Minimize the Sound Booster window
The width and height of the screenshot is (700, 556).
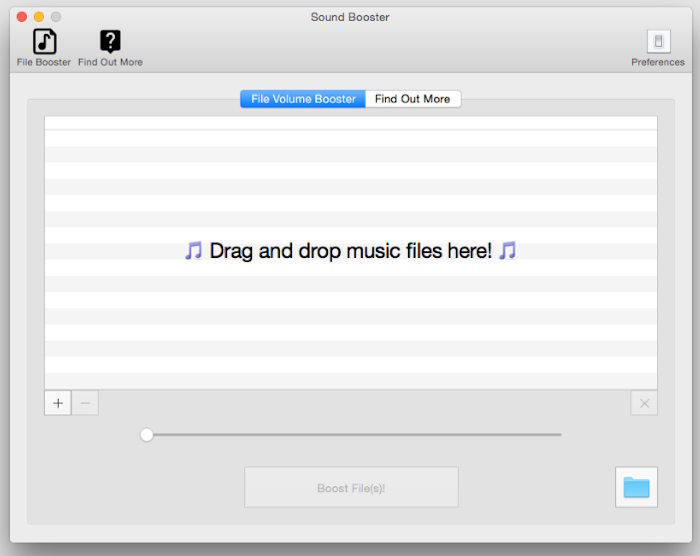point(39,17)
